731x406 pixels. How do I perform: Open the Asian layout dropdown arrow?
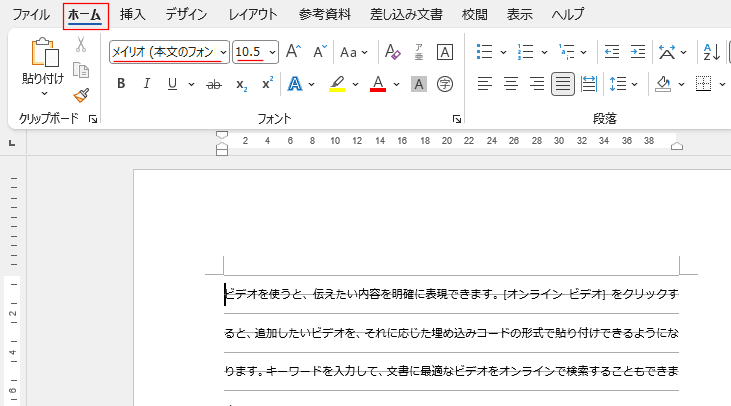683,52
